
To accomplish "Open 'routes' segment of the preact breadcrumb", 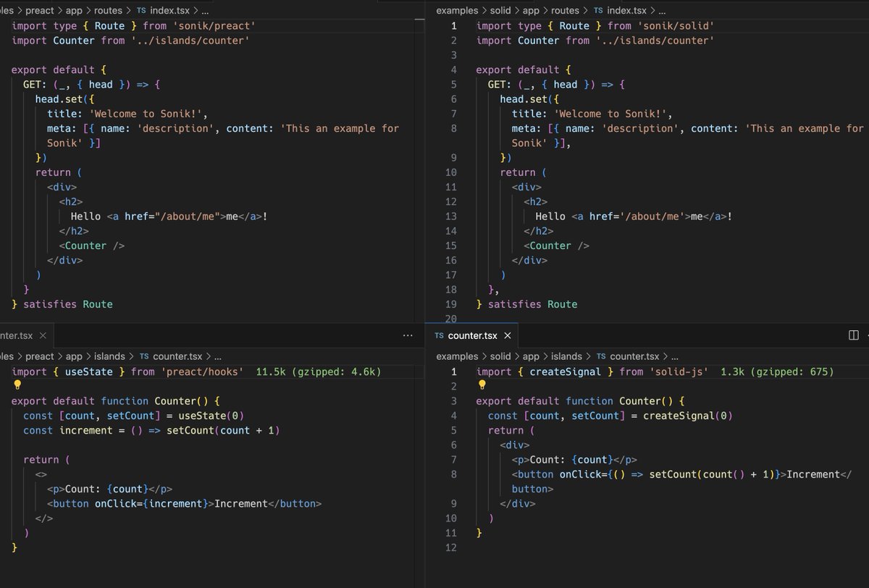I will (109, 11).
